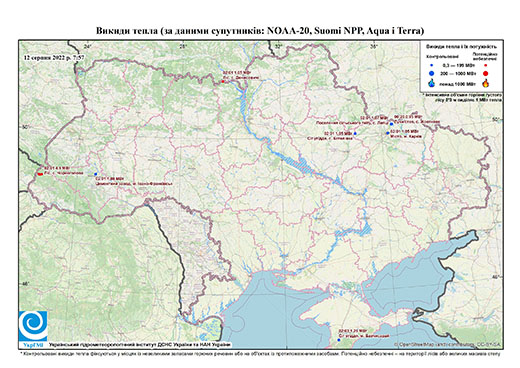Click the orange flame legend icon
This screenshot has height=368, width=520.
tap(485, 83)
